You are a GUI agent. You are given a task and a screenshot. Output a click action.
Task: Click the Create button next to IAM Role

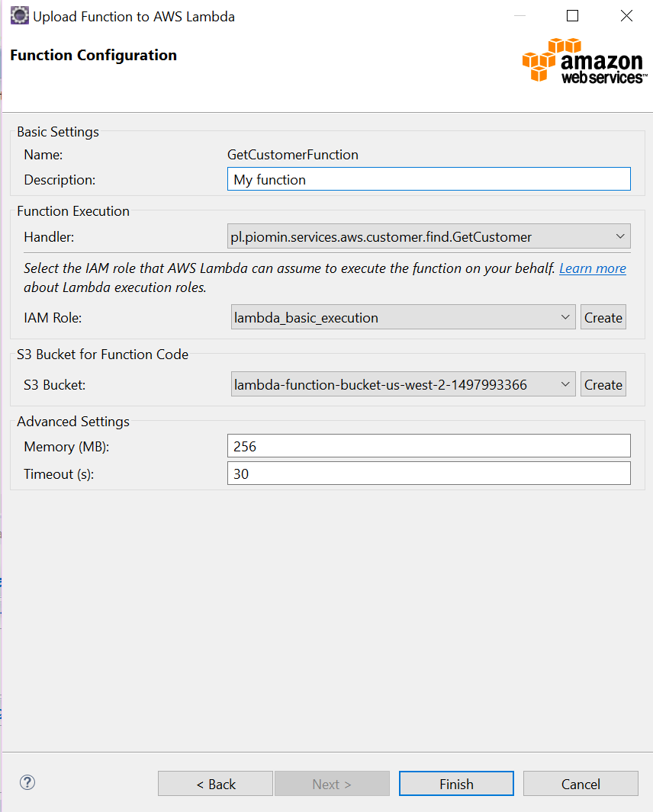pos(603,317)
